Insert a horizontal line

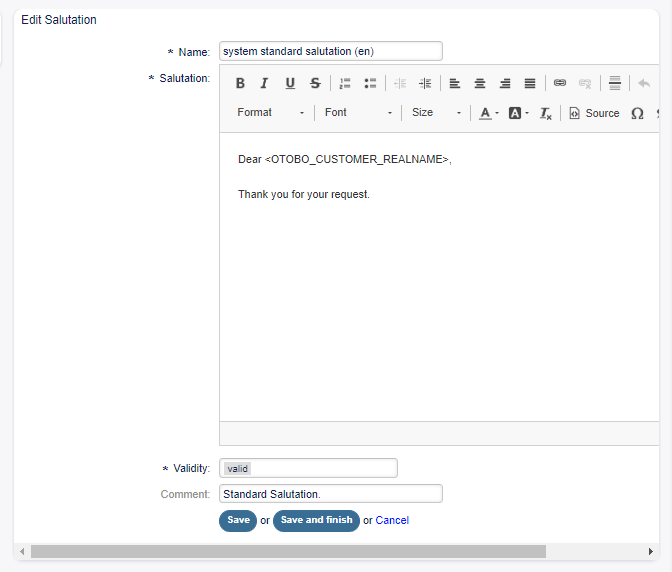pyautogui.click(x=615, y=83)
